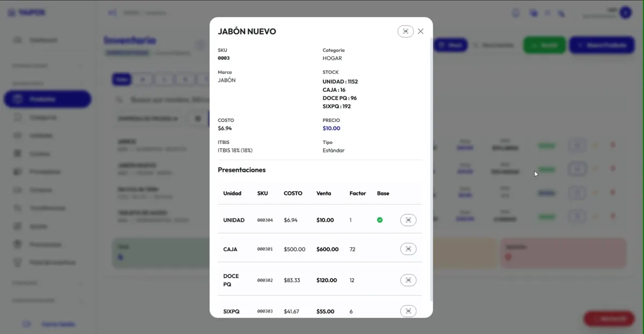Image resolution: width=644 pixels, height=334 pixels.
Task: Click the barcode scan icon beside the JABÓN NUEVO title
Action: (x=405, y=32)
